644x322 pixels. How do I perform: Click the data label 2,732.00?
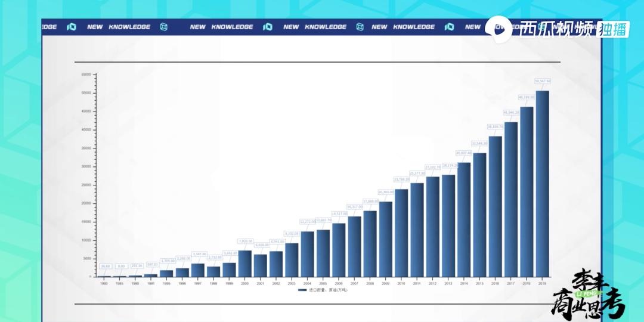pyautogui.click(x=215, y=258)
